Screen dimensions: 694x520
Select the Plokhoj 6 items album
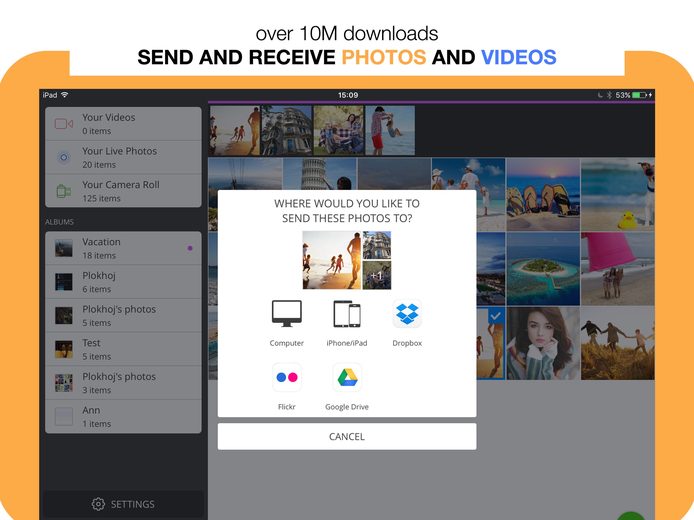(x=123, y=282)
